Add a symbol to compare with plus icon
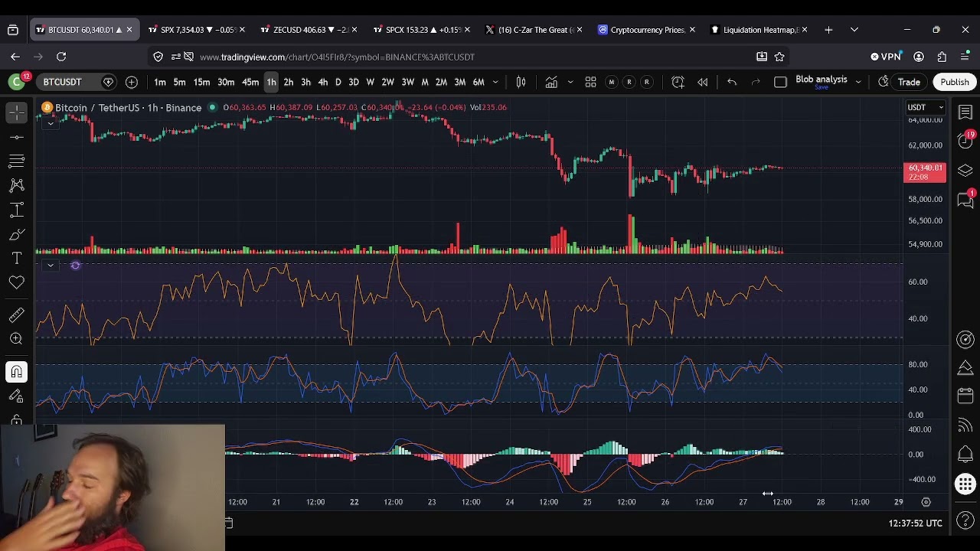This screenshot has width=980, height=551. [x=132, y=82]
